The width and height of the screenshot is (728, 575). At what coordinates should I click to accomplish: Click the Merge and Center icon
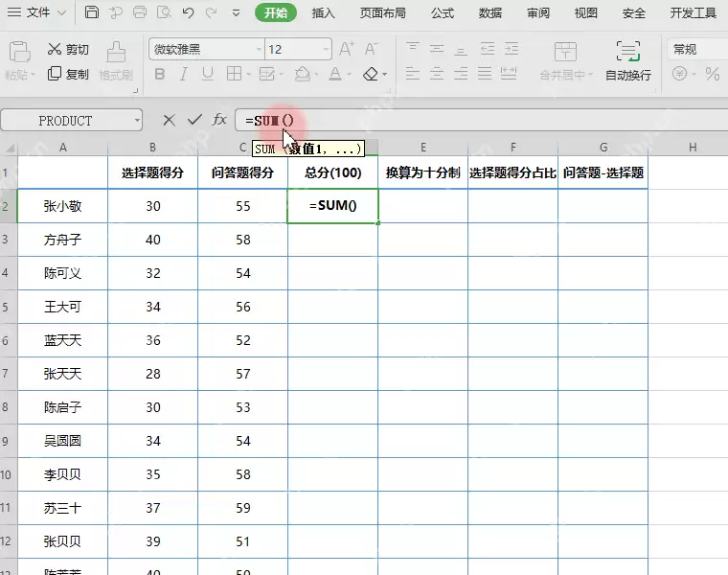click(x=565, y=52)
